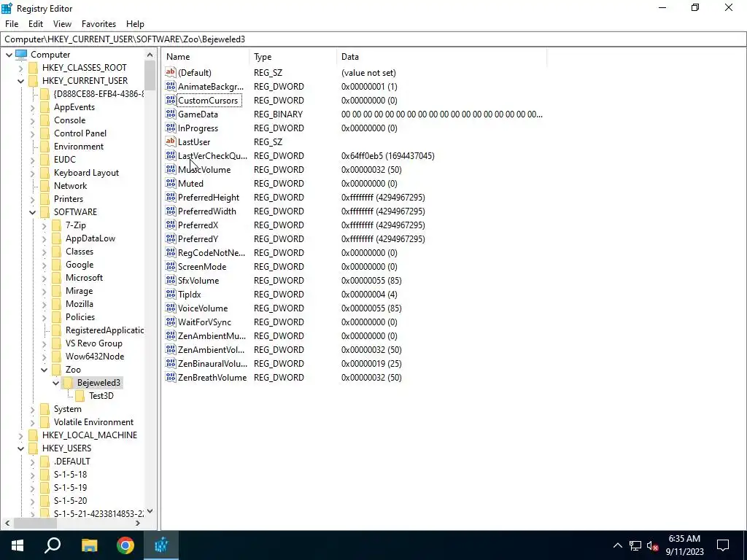Screen dimensions: 747x560
Task: Sort values by Data column header
Action: coord(441,57)
